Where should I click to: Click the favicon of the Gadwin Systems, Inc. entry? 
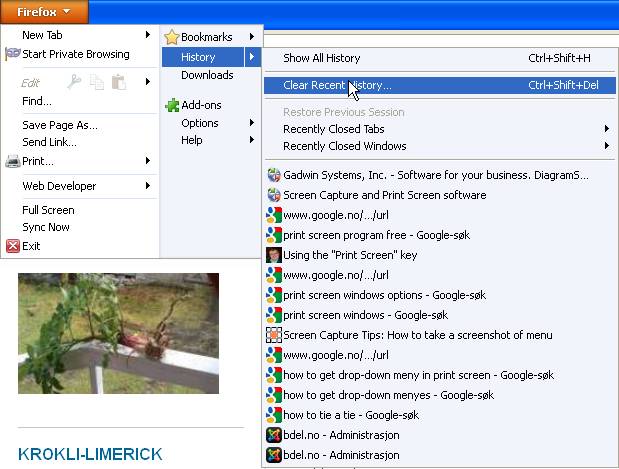(x=274, y=175)
